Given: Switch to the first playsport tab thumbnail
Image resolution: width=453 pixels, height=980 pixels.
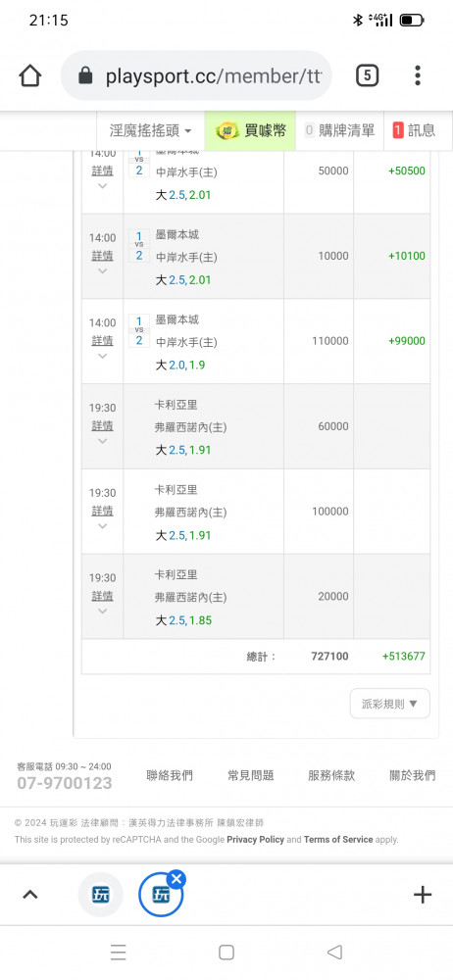Looking at the screenshot, I should click(x=100, y=895).
